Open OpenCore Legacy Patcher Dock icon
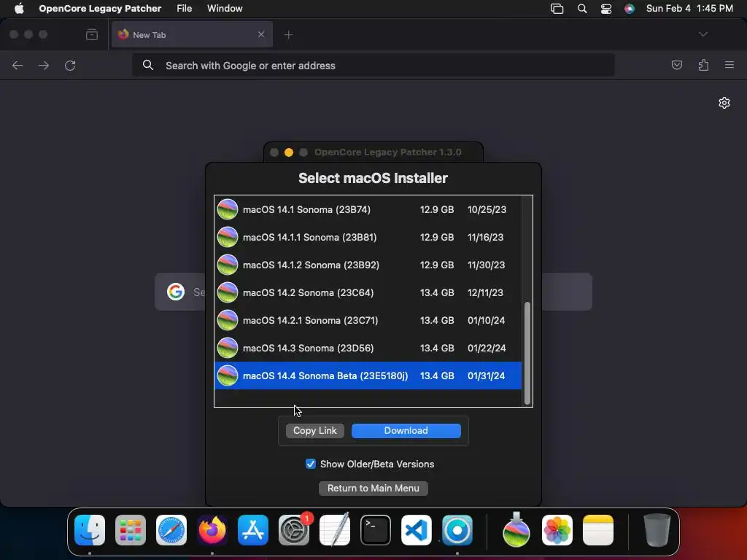The width and height of the screenshot is (747, 560). coord(457,530)
